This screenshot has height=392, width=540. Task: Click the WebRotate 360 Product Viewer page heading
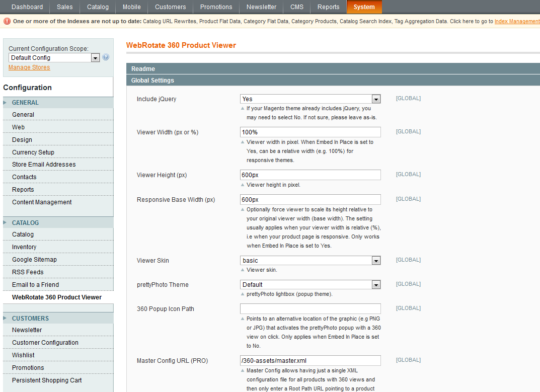tap(181, 45)
